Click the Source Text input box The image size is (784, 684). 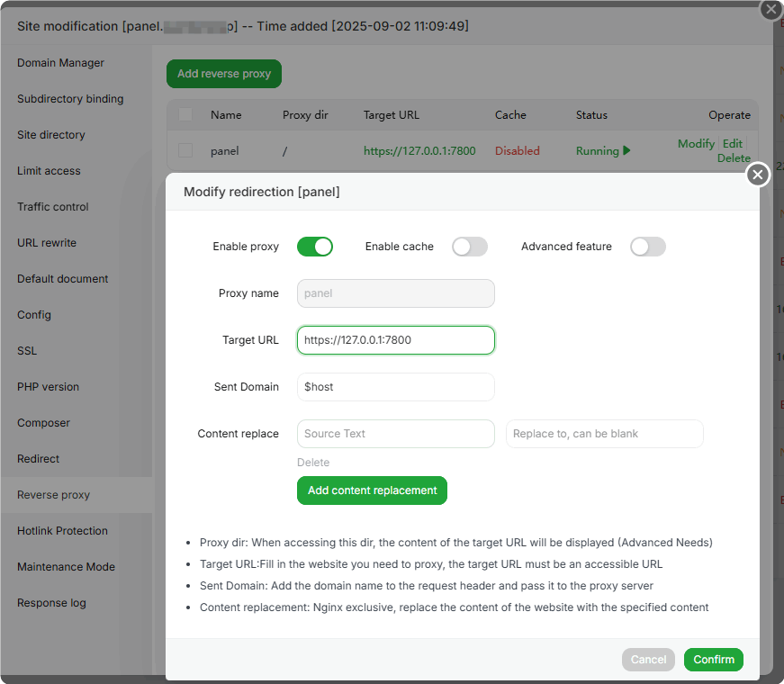[x=396, y=434]
